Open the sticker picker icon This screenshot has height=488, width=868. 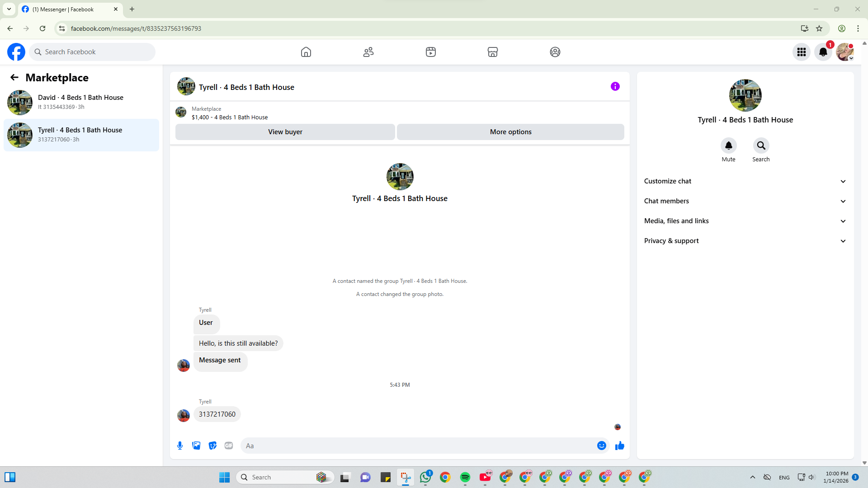point(212,446)
